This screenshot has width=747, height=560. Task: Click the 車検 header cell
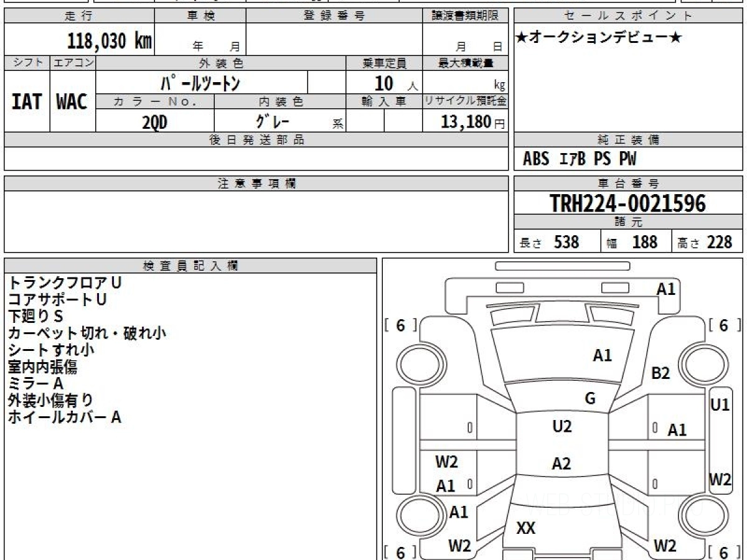(200, 16)
